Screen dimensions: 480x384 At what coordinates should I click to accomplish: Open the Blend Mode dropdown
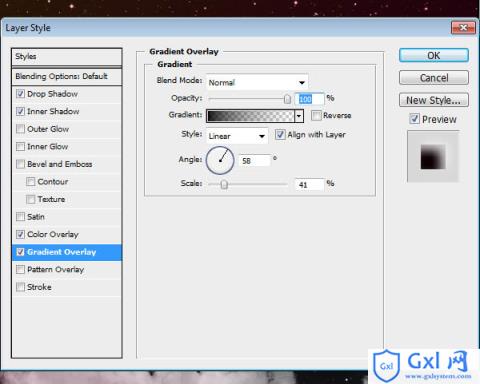257,82
